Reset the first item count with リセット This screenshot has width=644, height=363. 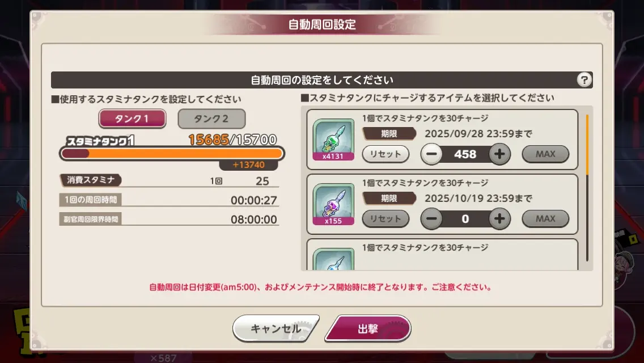(x=385, y=154)
